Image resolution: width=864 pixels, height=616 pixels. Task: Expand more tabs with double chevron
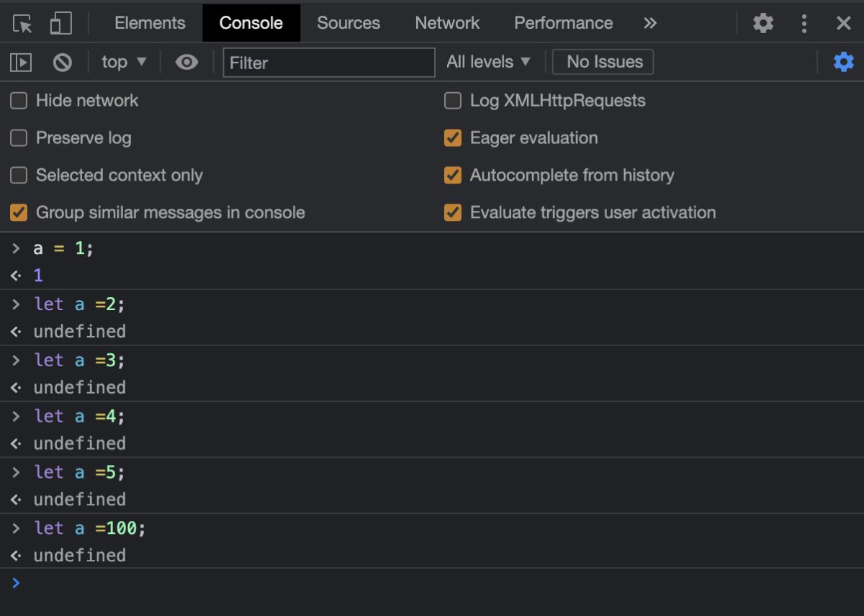click(650, 23)
